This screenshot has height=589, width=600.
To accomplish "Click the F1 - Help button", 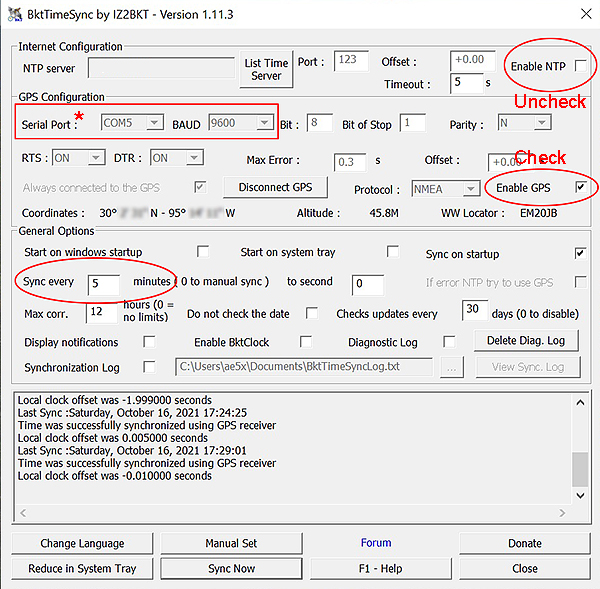I will click(x=380, y=569).
